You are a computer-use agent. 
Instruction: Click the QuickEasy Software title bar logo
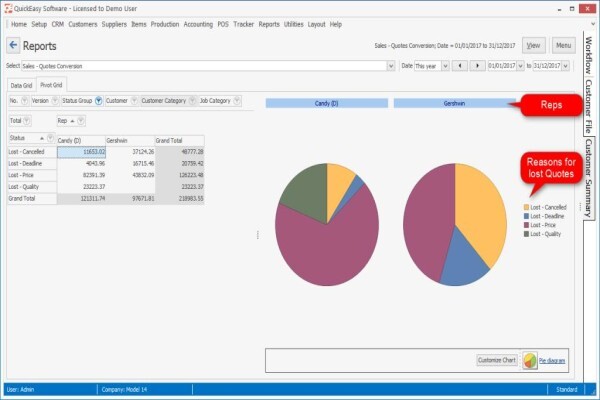(8, 8)
